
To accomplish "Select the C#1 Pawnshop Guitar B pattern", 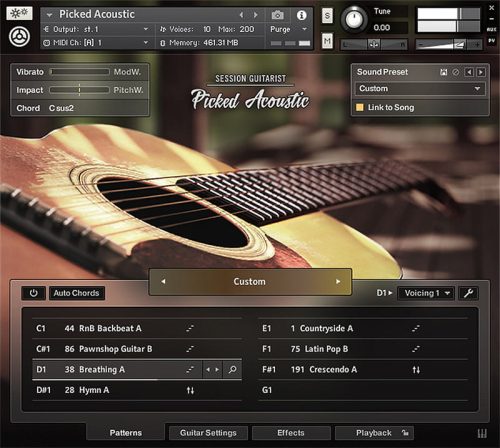I will [x=137, y=349].
